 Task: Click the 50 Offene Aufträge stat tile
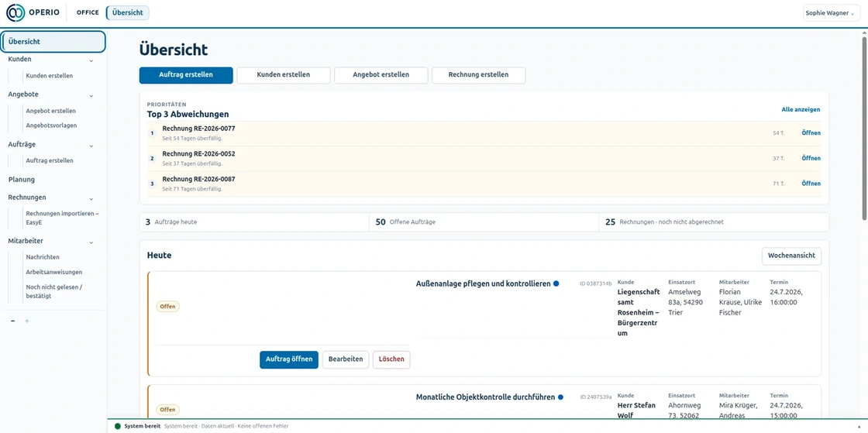click(484, 222)
